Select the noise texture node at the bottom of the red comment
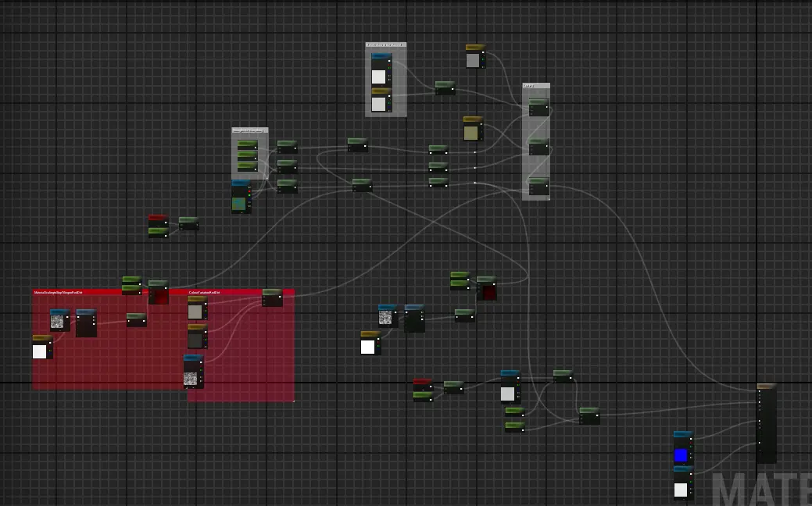The height and width of the screenshot is (506, 812). tap(193, 372)
